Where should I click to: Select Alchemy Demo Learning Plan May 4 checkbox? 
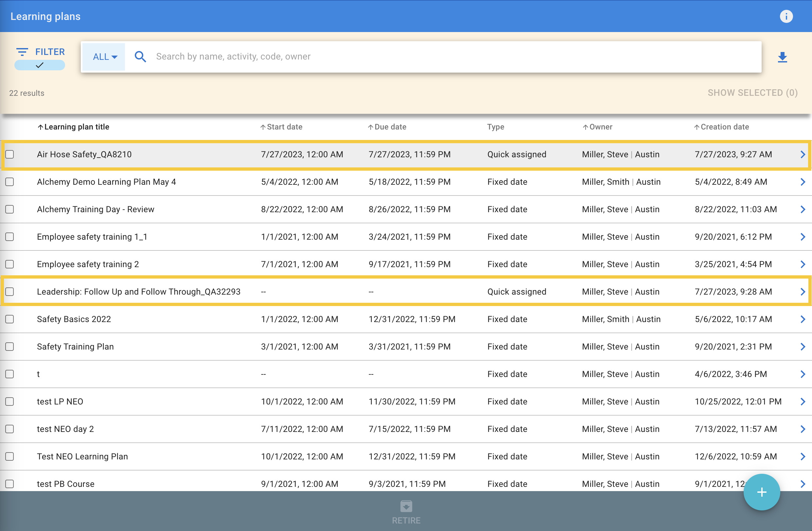[x=9, y=182]
